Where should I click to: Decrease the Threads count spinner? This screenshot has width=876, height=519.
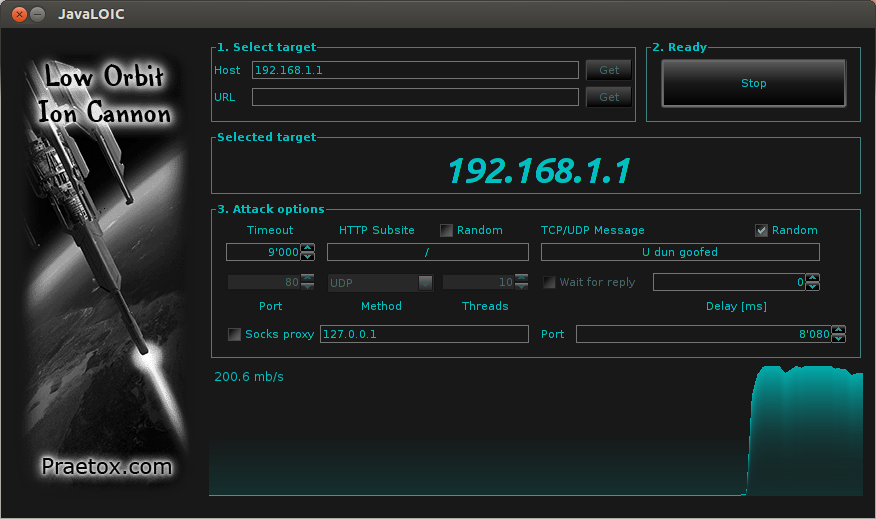tap(521, 286)
